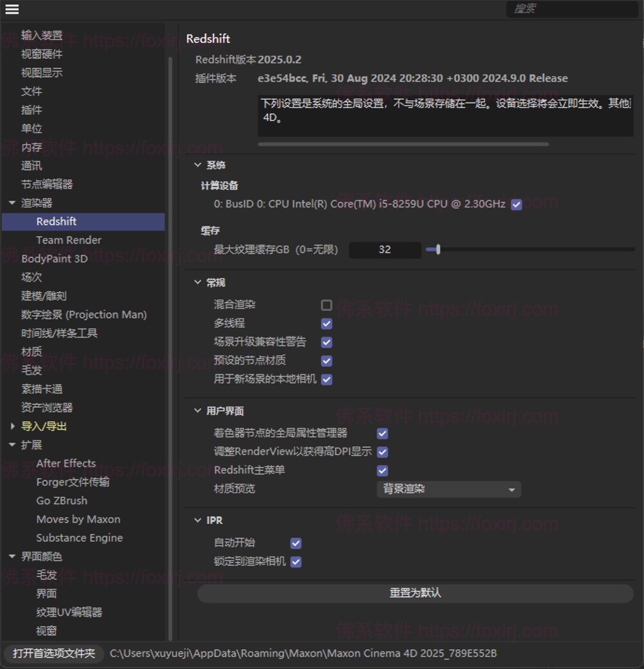The image size is (644, 669).
Task: Enable the 混合渲染 checkbox
Action: (326, 305)
